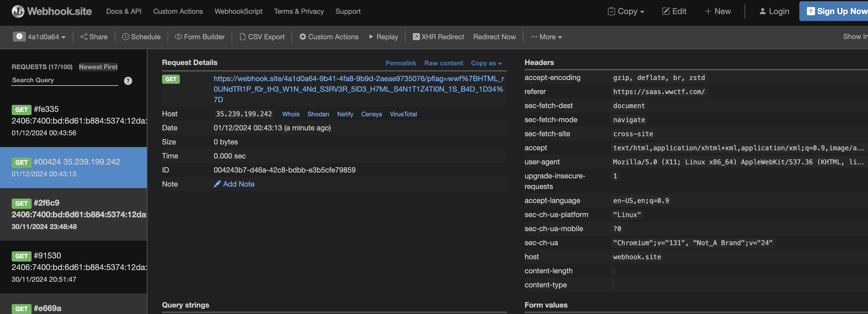Click the user-agent header value
This screenshot has width=868, height=314.
click(x=738, y=162)
